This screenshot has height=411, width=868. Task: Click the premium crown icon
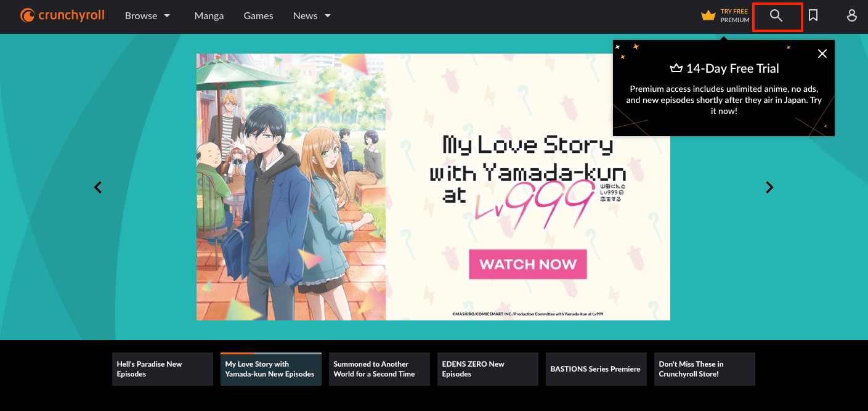tap(708, 16)
